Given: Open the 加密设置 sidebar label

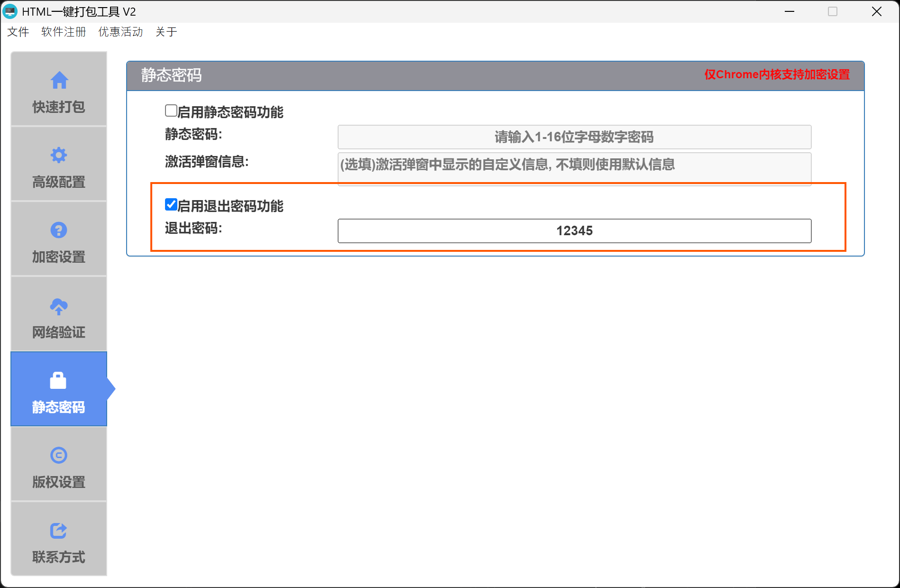Looking at the screenshot, I should (59, 257).
